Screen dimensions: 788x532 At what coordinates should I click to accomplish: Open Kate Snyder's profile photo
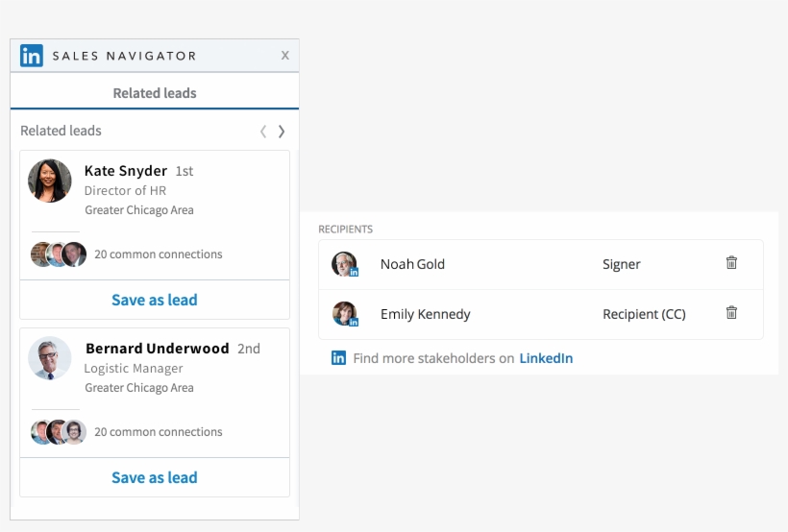[x=50, y=181]
